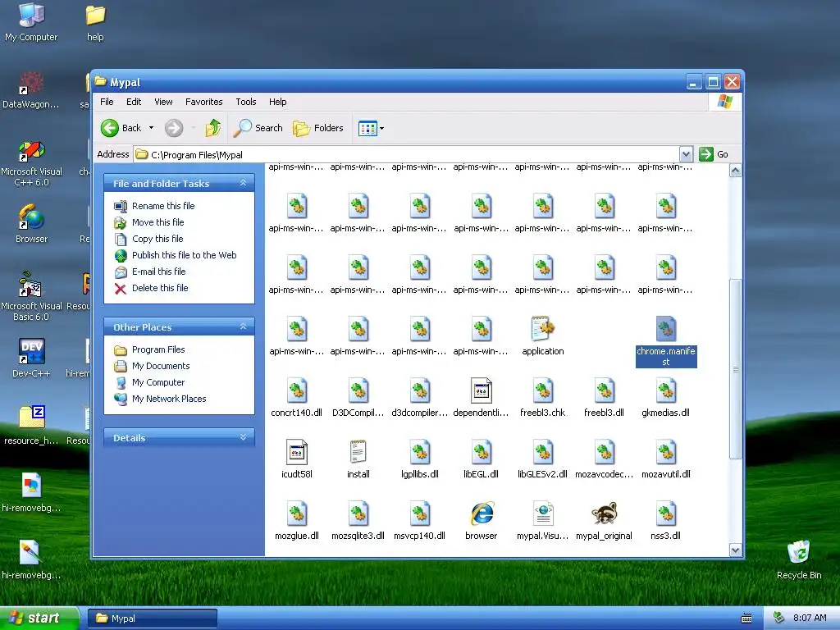Select the mypal.Visu... manifest icon

click(543, 514)
